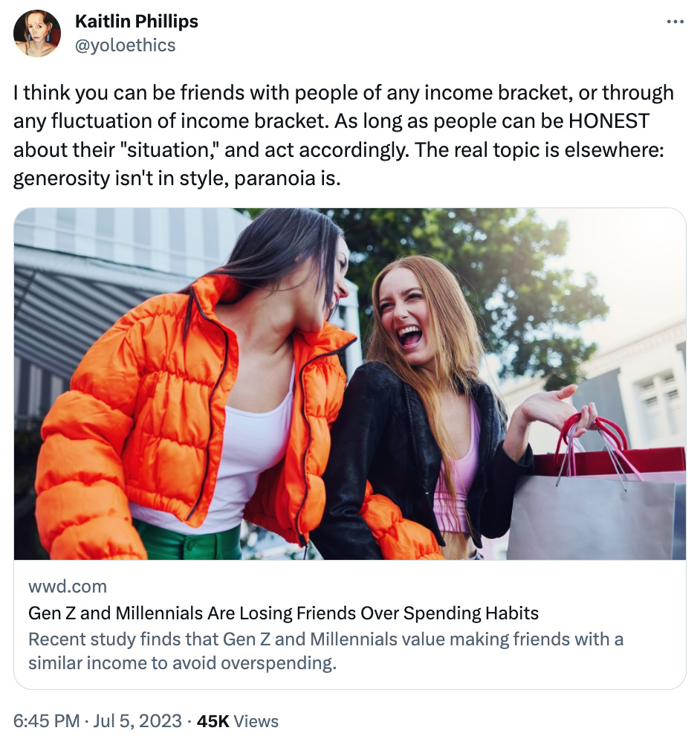Open Kaitlin Phillips' profile avatar
Image resolution: width=700 pixels, height=745 pixels.
[37, 33]
